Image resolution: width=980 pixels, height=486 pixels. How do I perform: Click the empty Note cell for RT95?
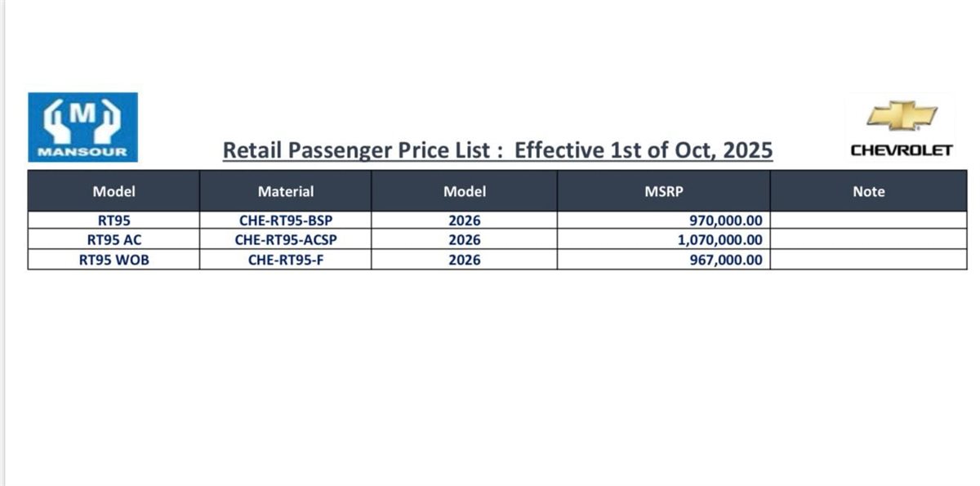pyautogui.click(x=868, y=221)
